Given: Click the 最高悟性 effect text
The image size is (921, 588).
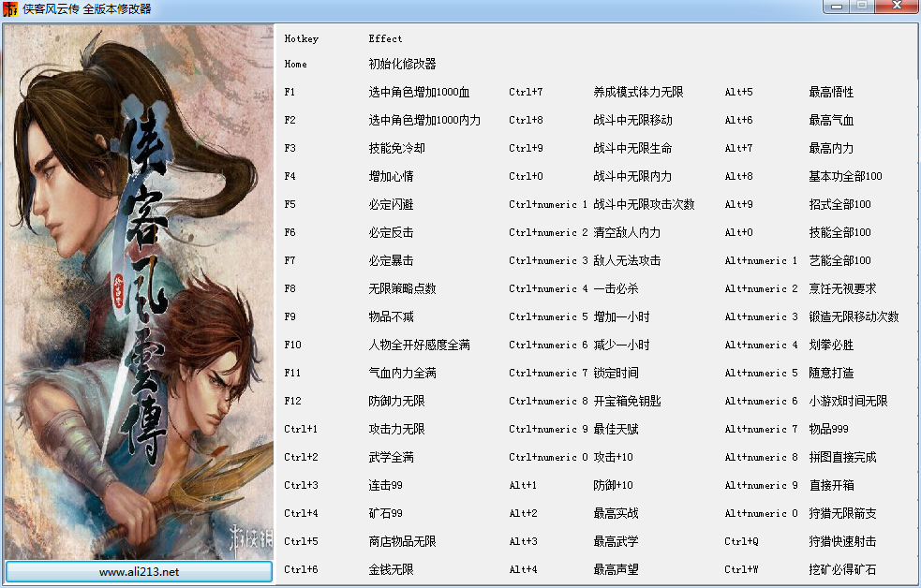Looking at the screenshot, I should (831, 93).
